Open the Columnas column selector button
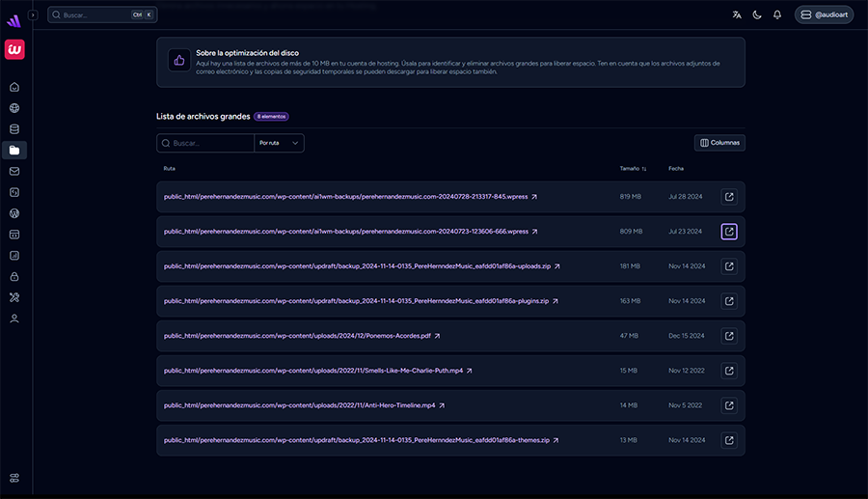Viewport: 868px width, 499px height. click(719, 143)
